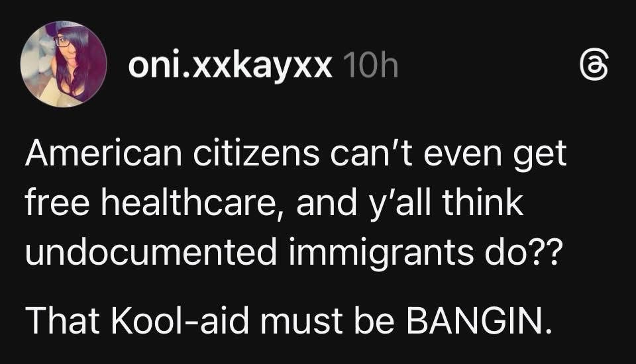Screen dimensions: 636x364
Task: Click the Threads logo icon
Action: tap(594, 66)
